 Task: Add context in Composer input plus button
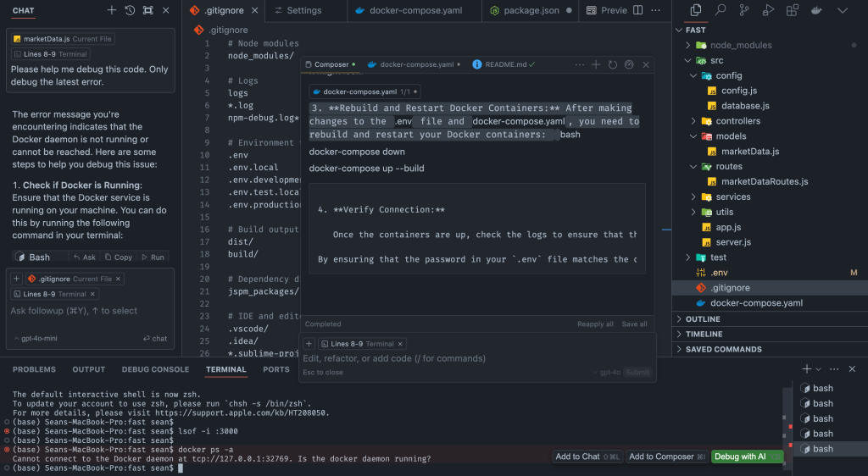tap(309, 343)
